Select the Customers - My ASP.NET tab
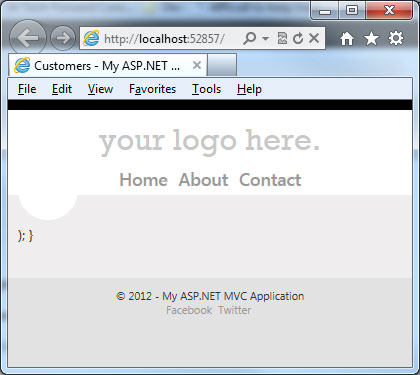This screenshot has width=420, height=375. (107, 65)
